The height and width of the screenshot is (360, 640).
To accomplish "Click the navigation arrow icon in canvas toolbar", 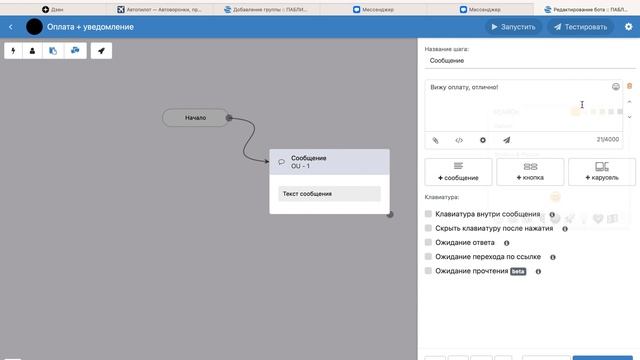I will coord(101,51).
